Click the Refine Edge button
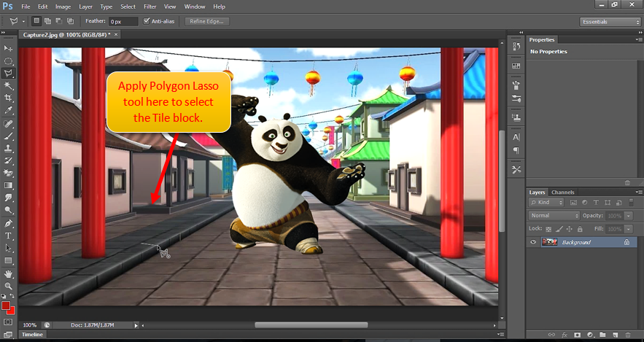The image size is (644, 342). (206, 21)
